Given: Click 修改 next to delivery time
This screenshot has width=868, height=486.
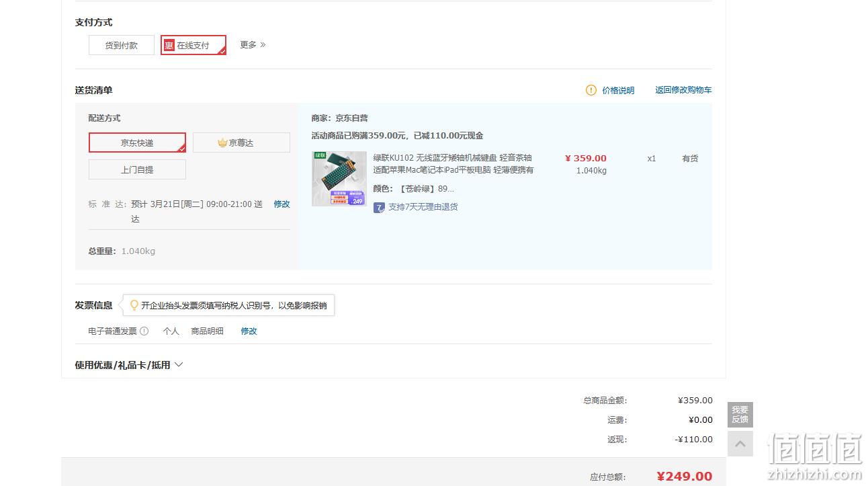Looking at the screenshot, I should [281, 204].
